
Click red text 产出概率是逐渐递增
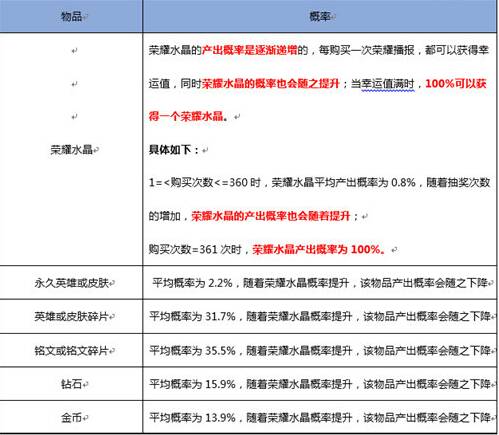[x=249, y=50]
